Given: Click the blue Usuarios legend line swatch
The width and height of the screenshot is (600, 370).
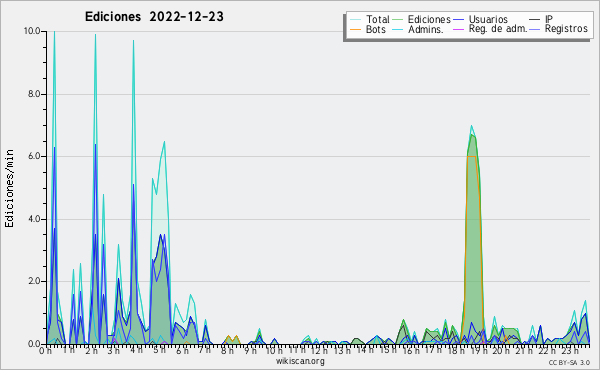Looking at the screenshot, I should click(x=458, y=20).
